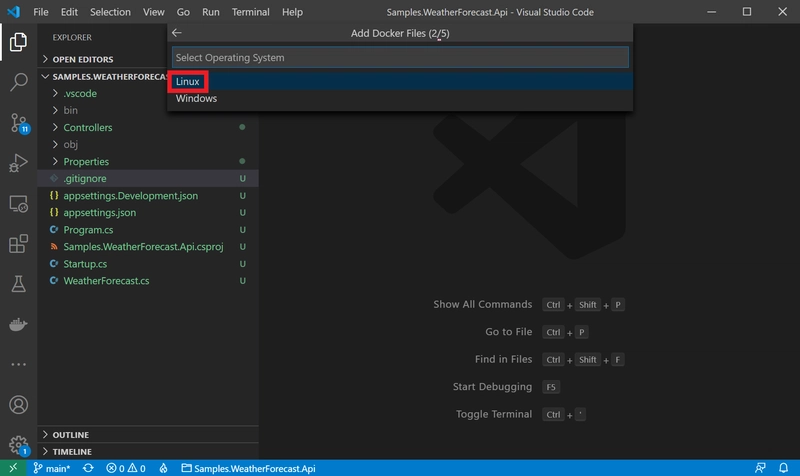800x476 pixels.
Task: Click the Go to File hint
Action: point(508,332)
